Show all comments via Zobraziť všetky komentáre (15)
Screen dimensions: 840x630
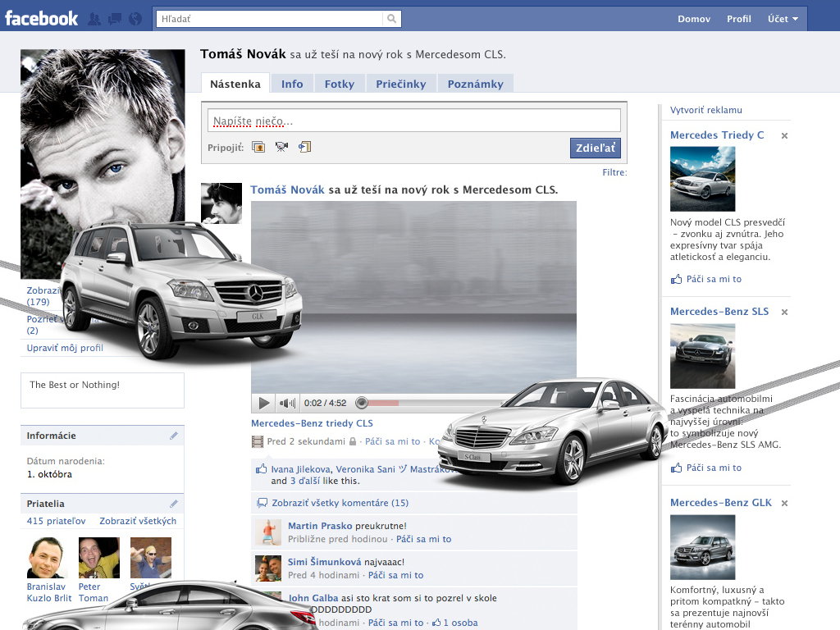[340, 503]
